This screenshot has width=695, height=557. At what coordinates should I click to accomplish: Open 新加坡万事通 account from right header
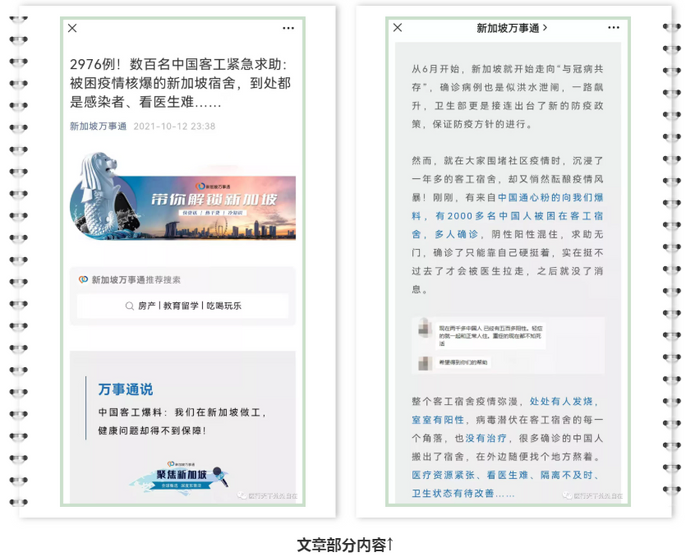(x=511, y=28)
